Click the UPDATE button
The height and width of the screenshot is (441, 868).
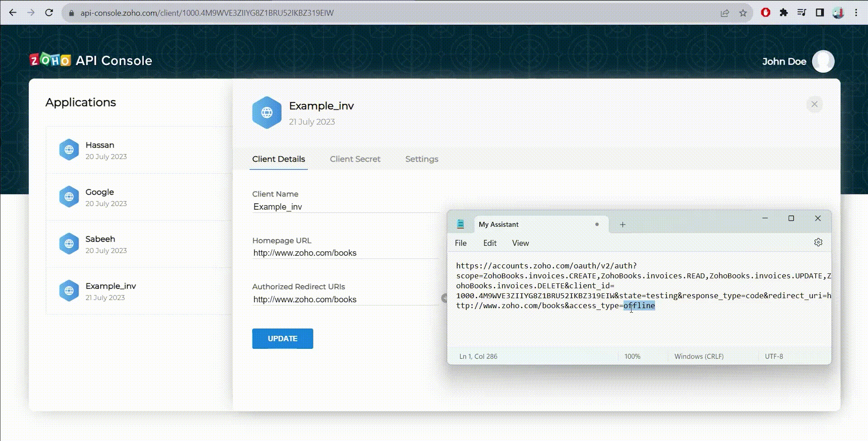(283, 338)
